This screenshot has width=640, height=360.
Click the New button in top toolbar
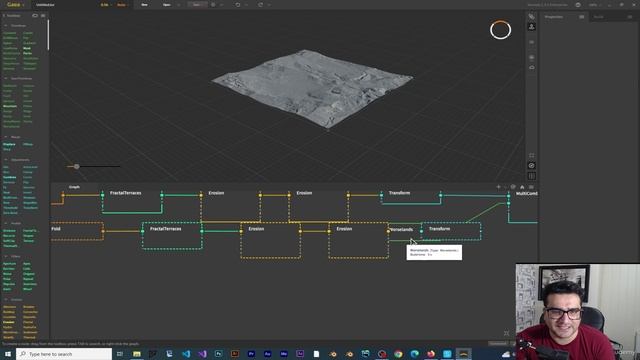(144, 5)
